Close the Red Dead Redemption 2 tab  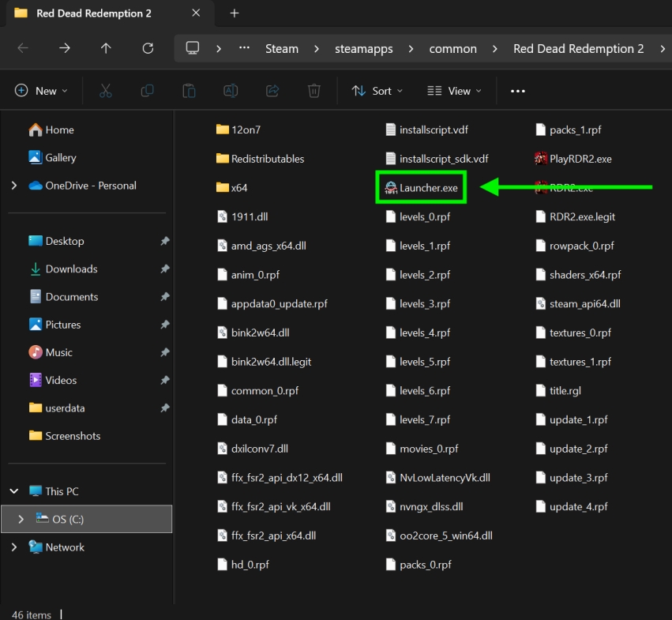(196, 13)
